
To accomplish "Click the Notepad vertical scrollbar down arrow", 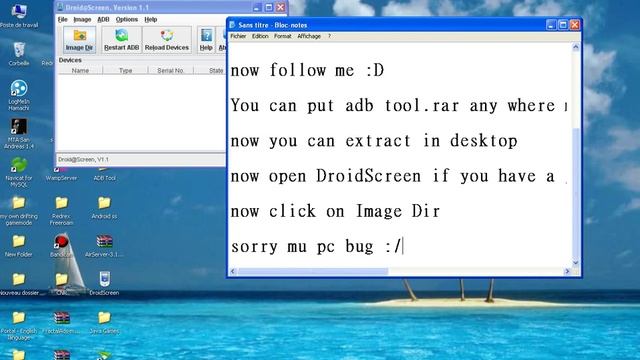I will click(576, 263).
